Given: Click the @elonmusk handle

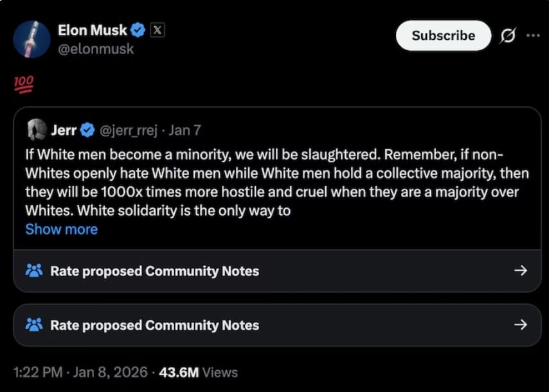Looking at the screenshot, I should tap(97, 49).
